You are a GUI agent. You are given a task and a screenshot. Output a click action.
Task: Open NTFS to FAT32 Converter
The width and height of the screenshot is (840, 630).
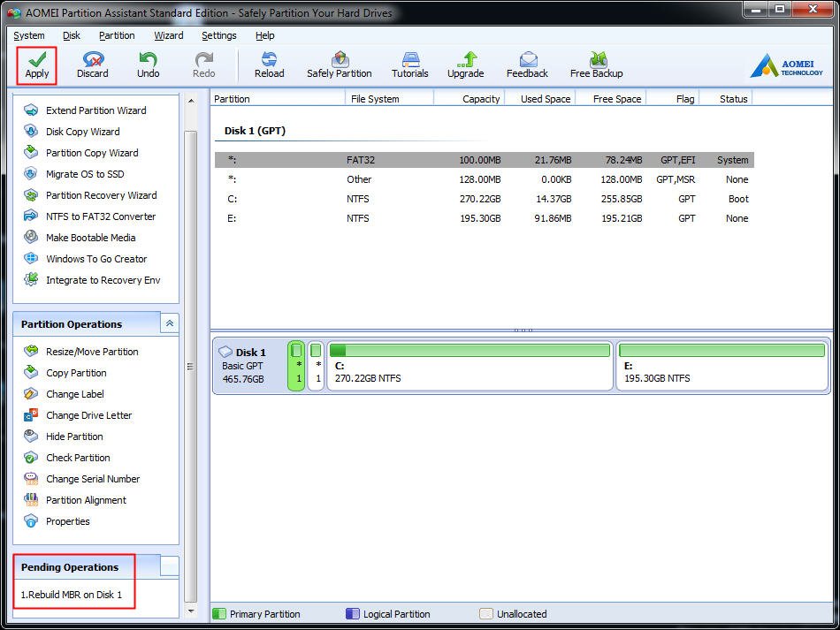89,216
